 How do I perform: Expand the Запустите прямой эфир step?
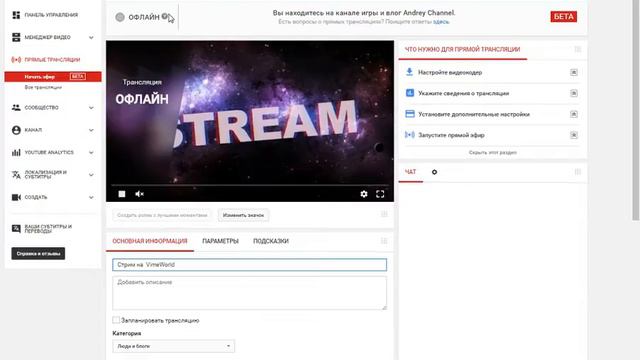point(573,135)
